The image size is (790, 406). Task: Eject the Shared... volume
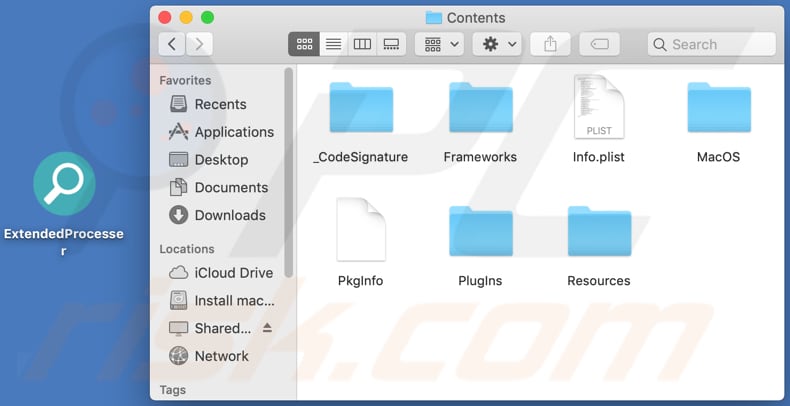tap(267, 328)
